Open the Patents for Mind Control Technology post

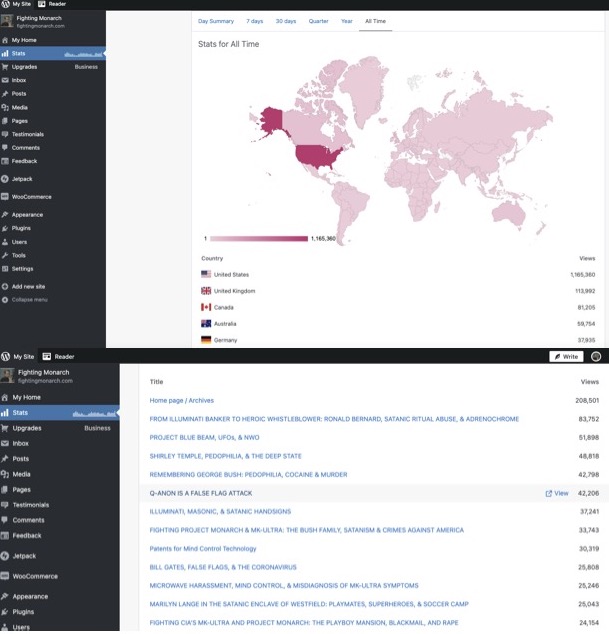[203, 548]
